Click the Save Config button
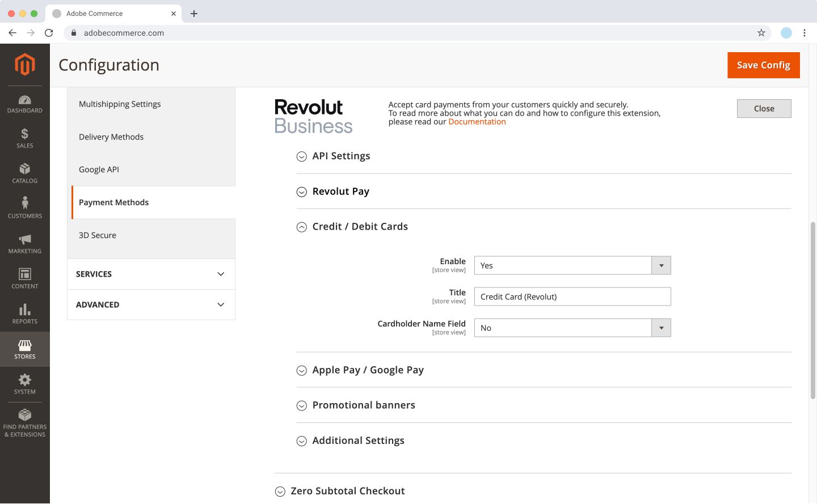 click(x=764, y=65)
